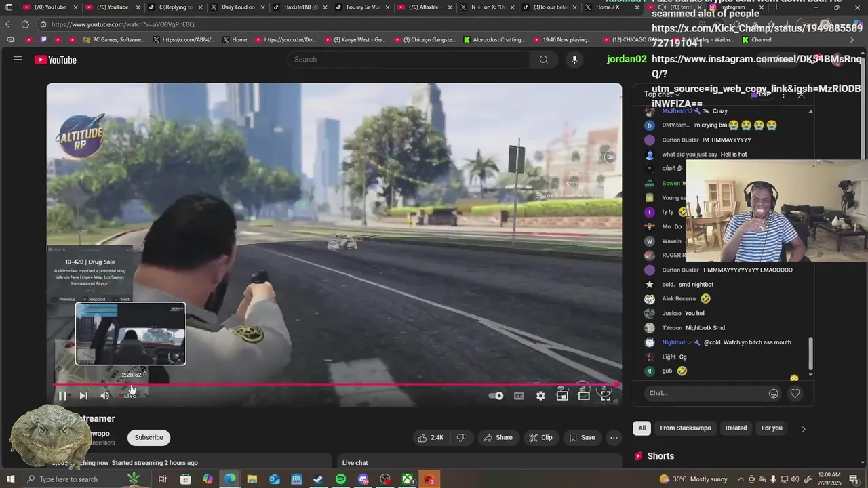Reload the current page
The image size is (868, 488).
tap(25, 24)
